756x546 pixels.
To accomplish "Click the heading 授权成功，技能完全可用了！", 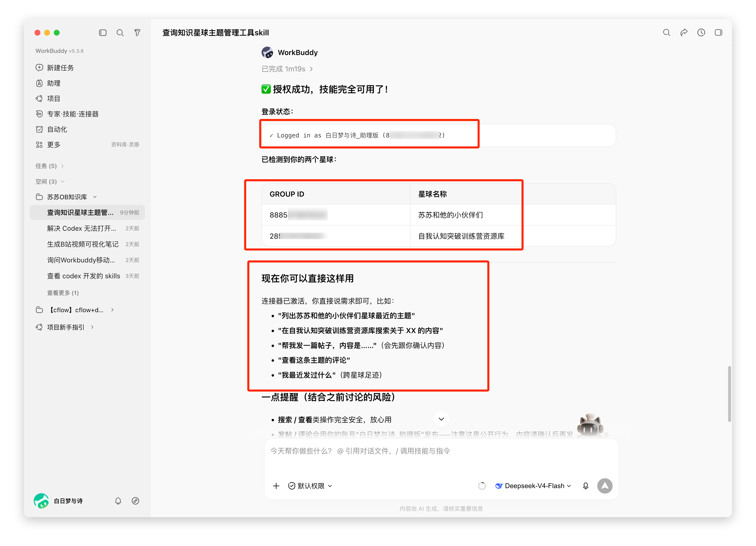I will pyautogui.click(x=325, y=89).
